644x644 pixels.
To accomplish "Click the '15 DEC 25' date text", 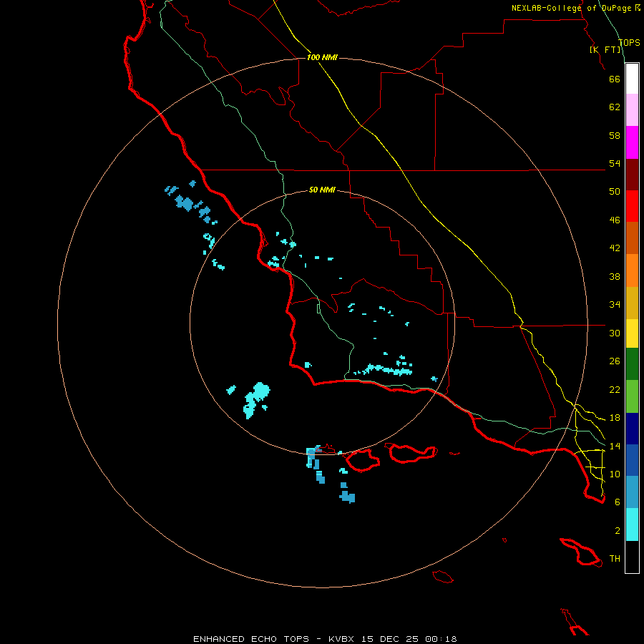I will [390, 639].
